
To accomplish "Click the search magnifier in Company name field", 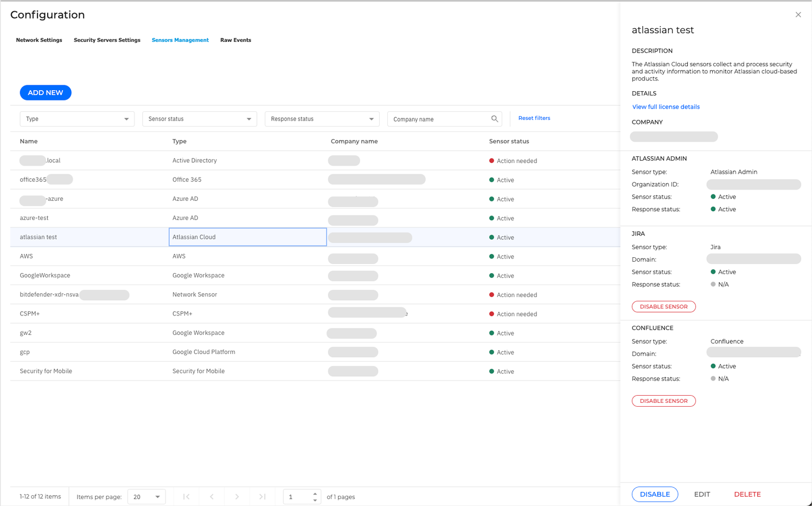I will [494, 119].
